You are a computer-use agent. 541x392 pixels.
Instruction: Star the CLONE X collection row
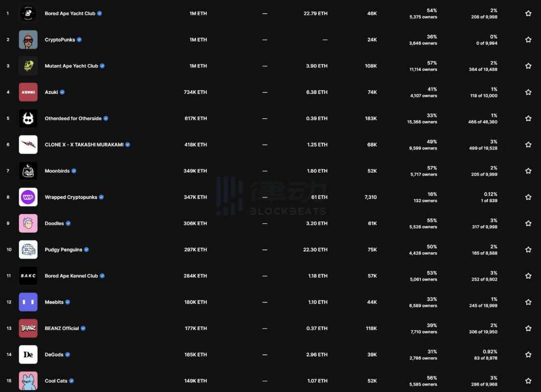pos(528,145)
